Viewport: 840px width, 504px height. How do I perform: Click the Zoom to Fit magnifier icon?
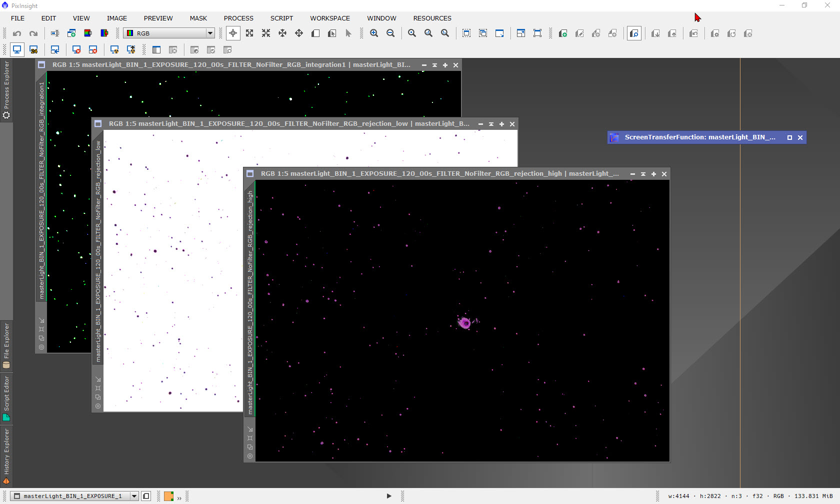pyautogui.click(x=428, y=33)
